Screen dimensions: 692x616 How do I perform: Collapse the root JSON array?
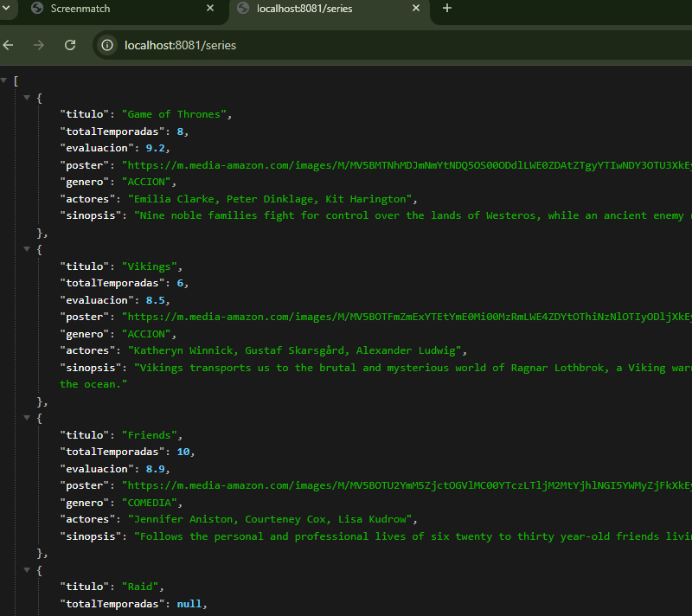(3, 80)
